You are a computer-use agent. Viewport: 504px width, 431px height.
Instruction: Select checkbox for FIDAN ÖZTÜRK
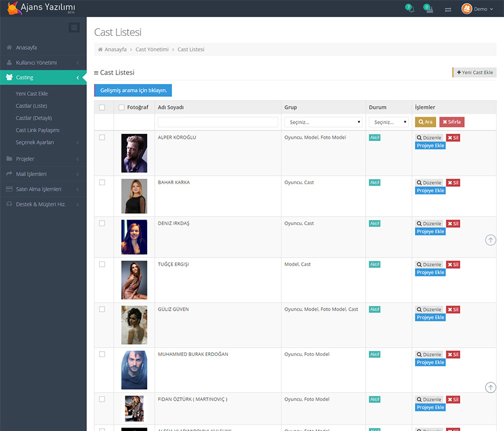click(102, 399)
